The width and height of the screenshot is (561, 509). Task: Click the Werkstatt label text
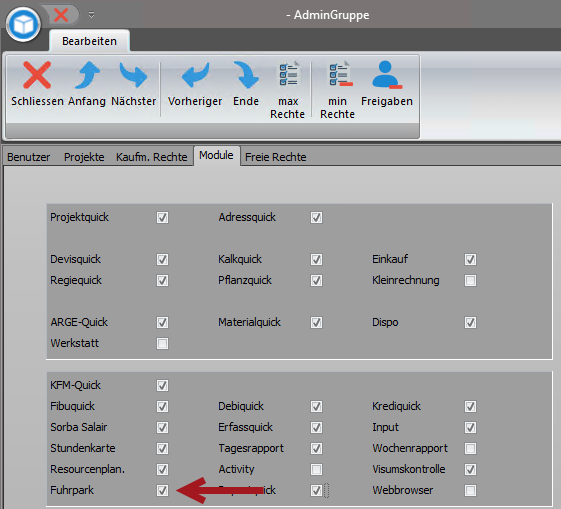pos(75,343)
